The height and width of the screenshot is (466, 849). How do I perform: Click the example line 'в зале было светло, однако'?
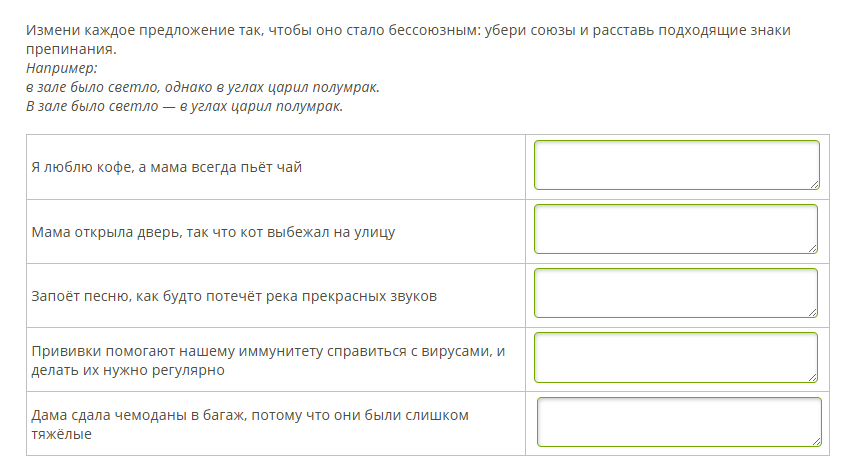pos(203,87)
